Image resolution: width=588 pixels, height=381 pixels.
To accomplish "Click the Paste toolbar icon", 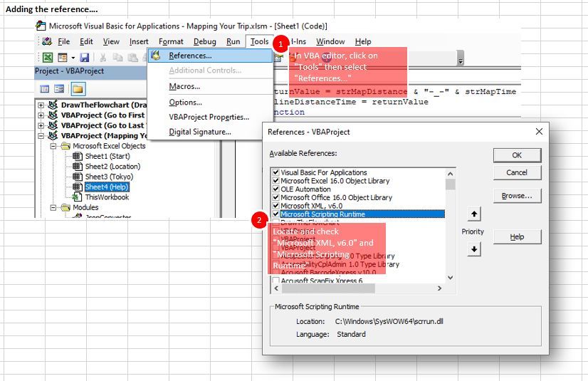I will [132, 58].
